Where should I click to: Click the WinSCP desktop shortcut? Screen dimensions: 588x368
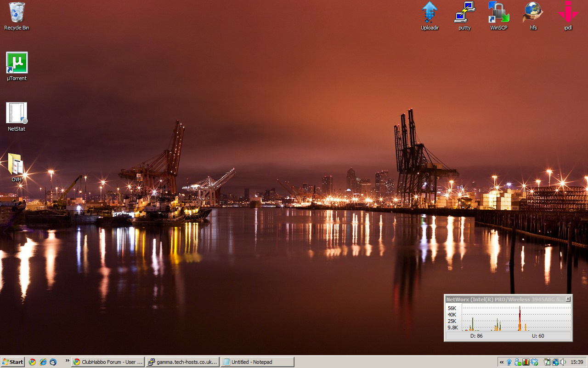pos(498,13)
